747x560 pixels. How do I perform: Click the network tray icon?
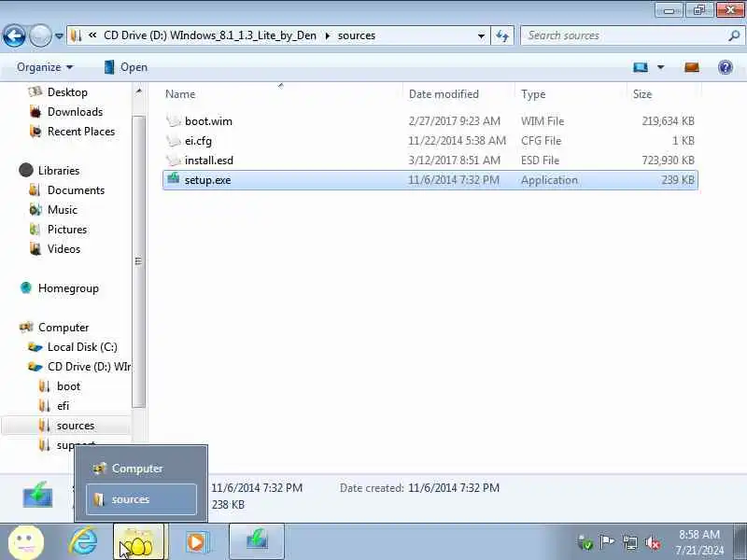pyautogui.click(x=629, y=542)
